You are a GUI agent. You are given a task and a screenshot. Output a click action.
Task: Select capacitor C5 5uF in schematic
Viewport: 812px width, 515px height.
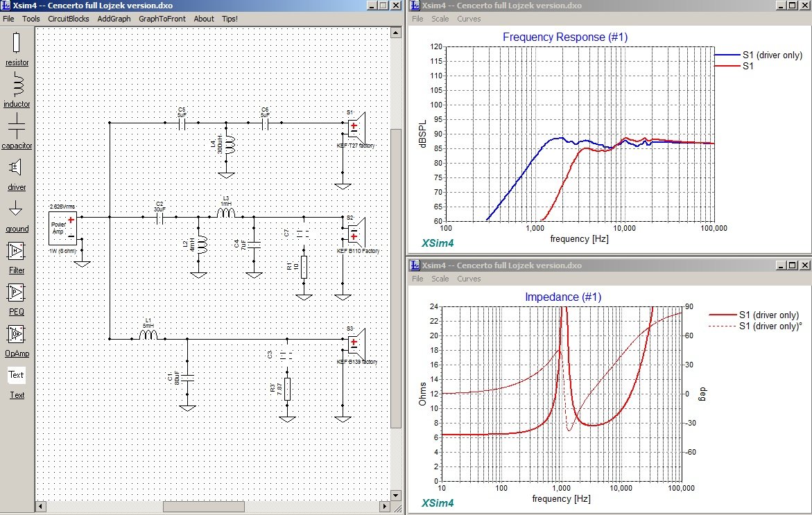point(182,123)
